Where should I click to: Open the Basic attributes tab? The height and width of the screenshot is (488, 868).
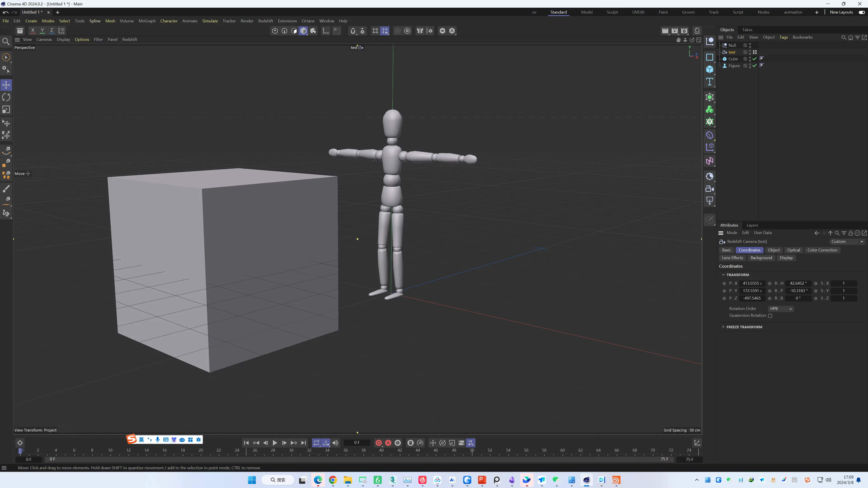pos(726,250)
